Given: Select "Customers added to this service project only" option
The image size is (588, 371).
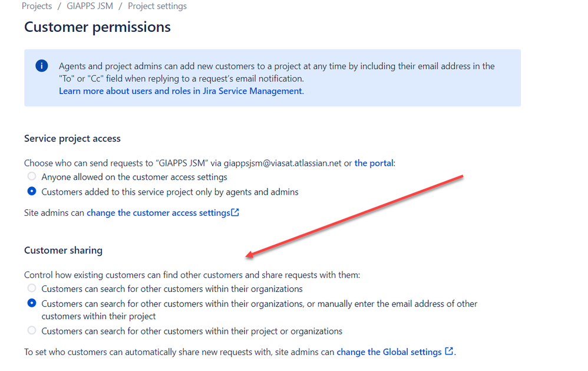Looking at the screenshot, I should [32, 192].
